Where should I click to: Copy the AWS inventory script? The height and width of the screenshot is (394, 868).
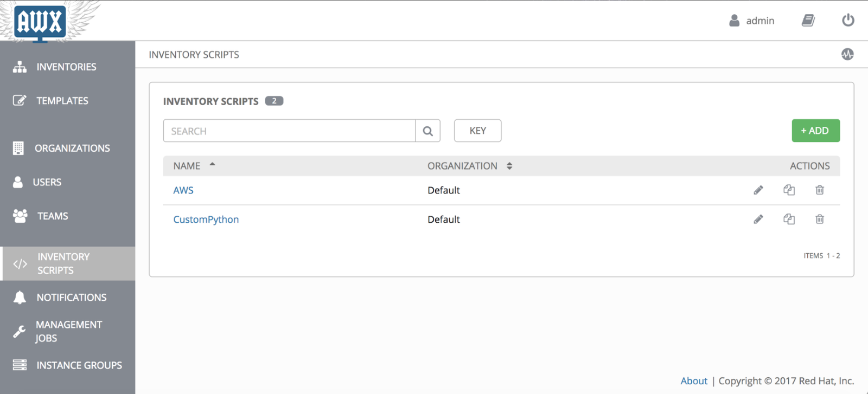(789, 190)
